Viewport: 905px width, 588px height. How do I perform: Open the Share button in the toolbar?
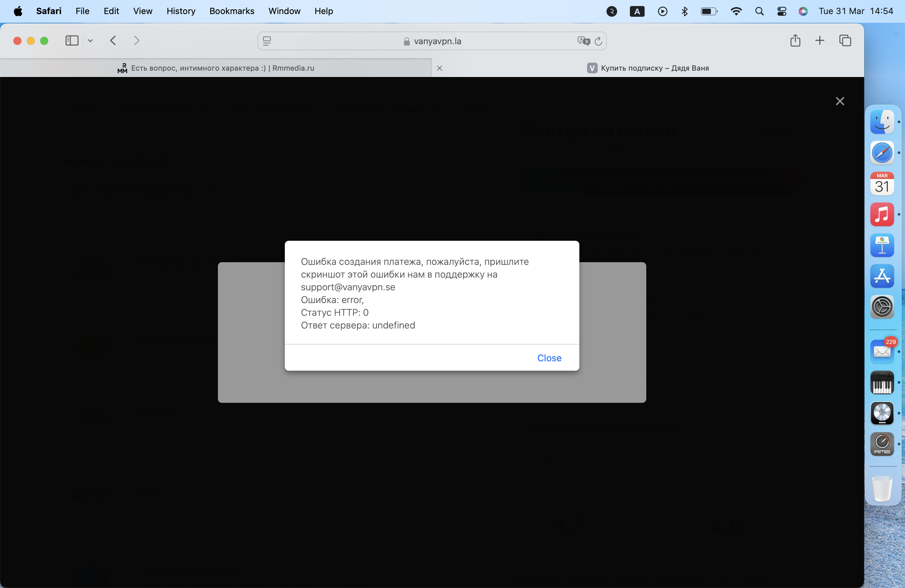click(795, 41)
